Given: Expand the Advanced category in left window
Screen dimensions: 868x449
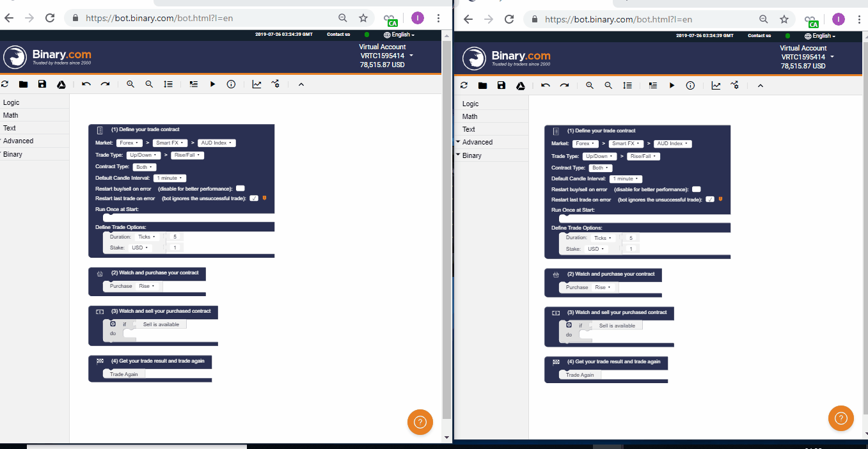Looking at the screenshot, I should pyautogui.click(x=35, y=141).
